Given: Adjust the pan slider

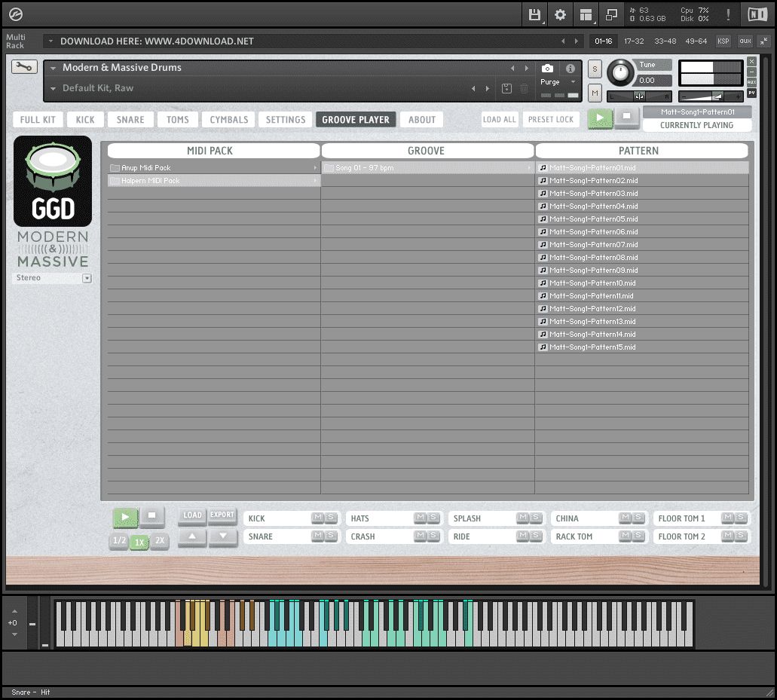Looking at the screenshot, I should (x=639, y=96).
